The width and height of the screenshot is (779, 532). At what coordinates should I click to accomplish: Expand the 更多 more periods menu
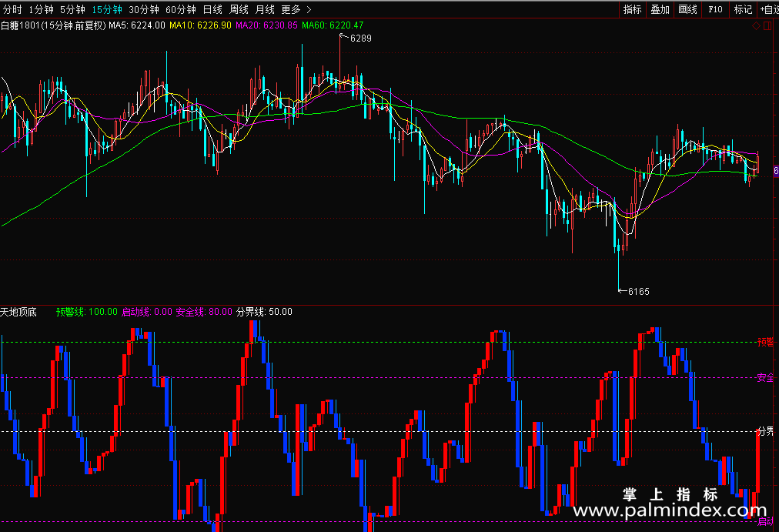tap(296, 9)
